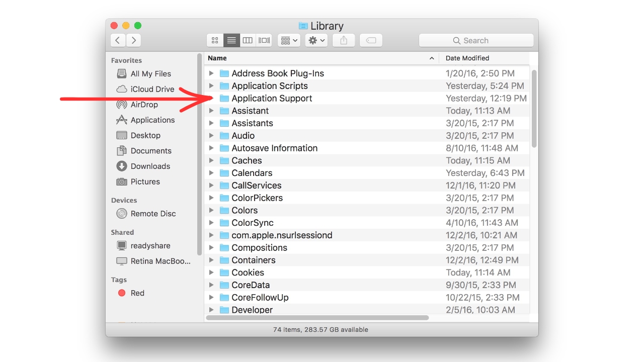Switch to icon view
Image resolution: width=644 pixels, height=362 pixels.
point(215,40)
